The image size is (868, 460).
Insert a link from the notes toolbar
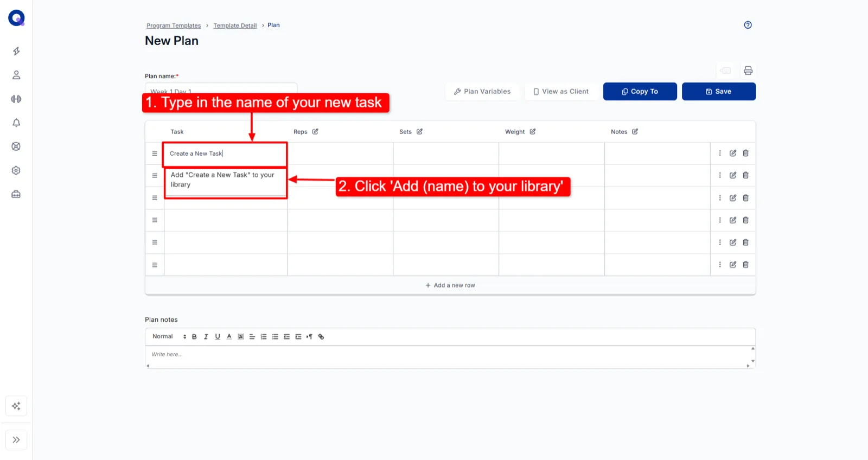pyautogui.click(x=321, y=337)
